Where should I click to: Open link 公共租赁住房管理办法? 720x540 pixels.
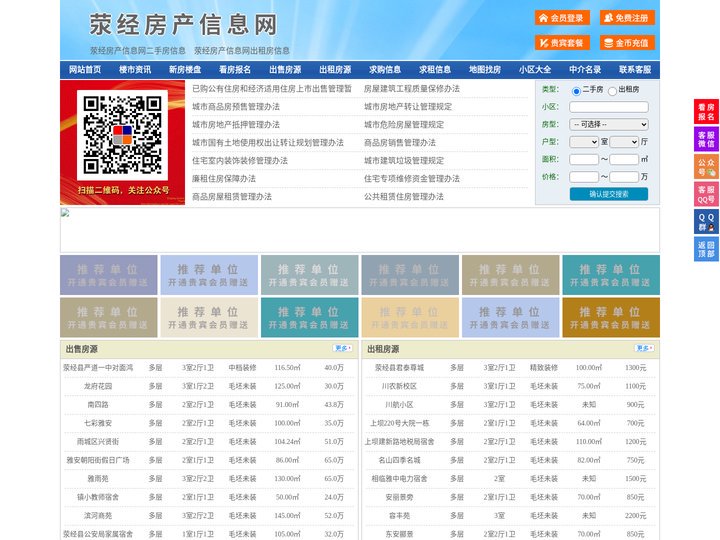click(x=404, y=197)
